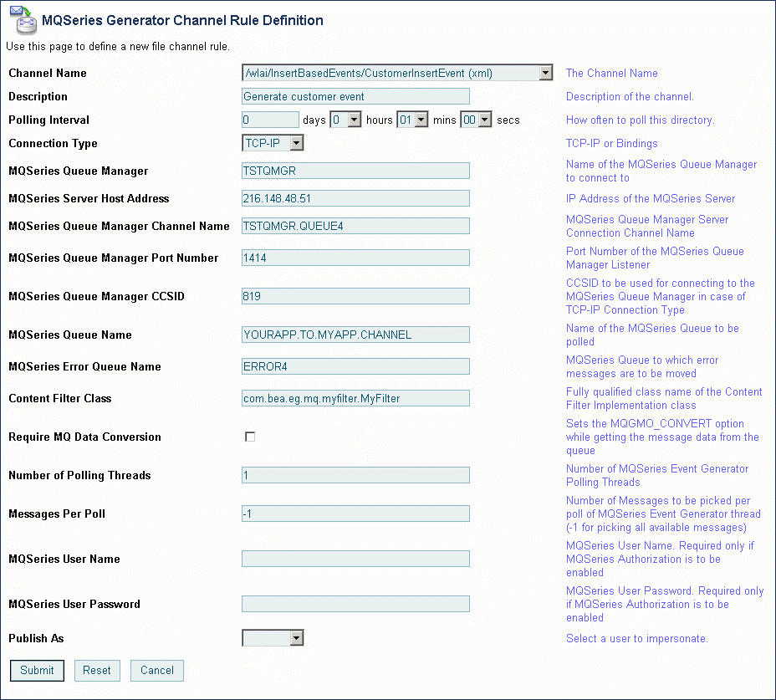Image resolution: width=776 pixels, height=700 pixels.
Task: Click the 'Messages Per Poll' label
Action: (57, 514)
